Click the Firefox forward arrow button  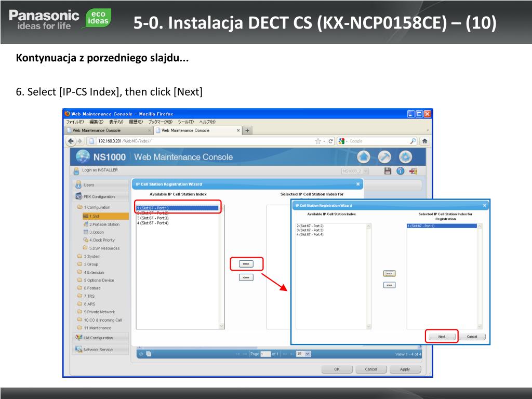point(80,141)
